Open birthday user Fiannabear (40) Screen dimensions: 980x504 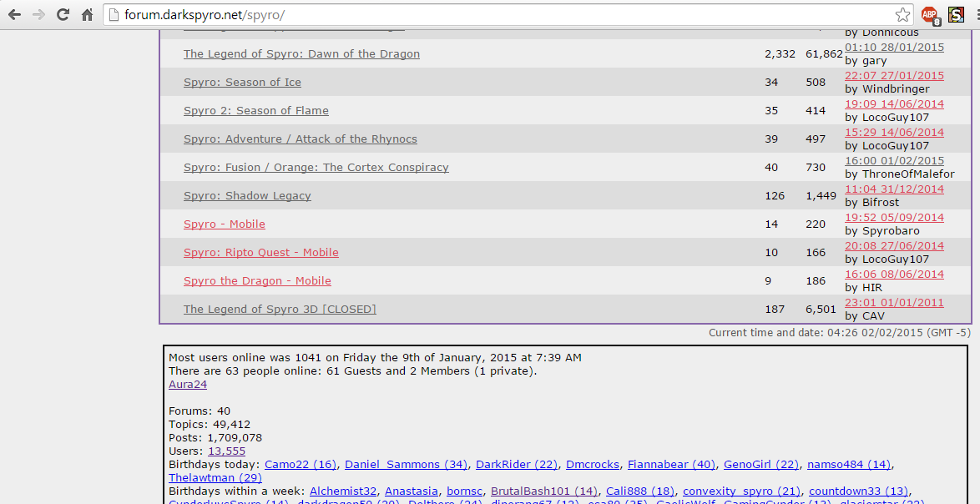[671, 465]
